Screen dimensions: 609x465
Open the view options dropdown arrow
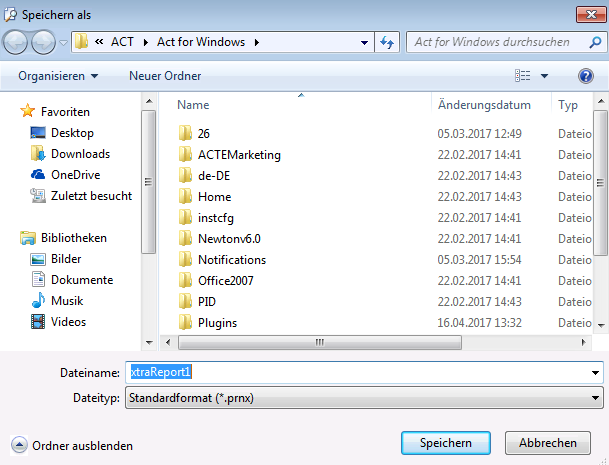[x=545, y=76]
